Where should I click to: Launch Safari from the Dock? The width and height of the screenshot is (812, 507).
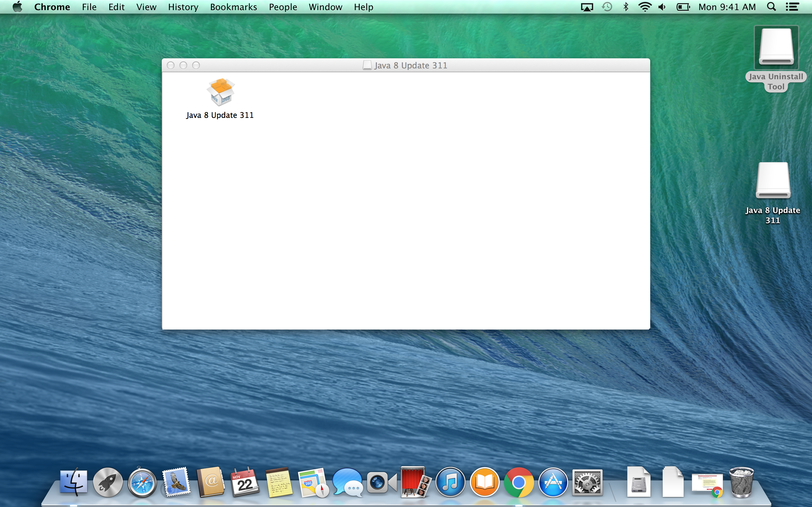tap(142, 483)
